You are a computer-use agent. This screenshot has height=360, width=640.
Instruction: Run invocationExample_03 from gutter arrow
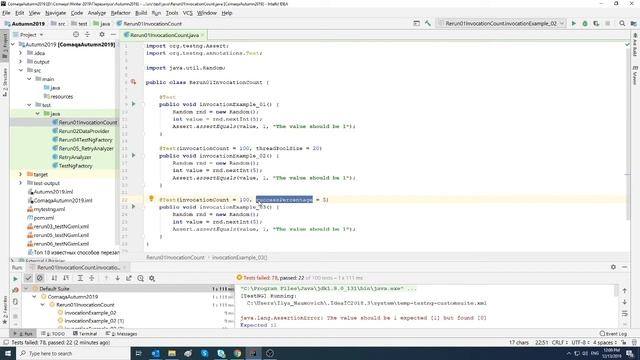tap(133, 207)
